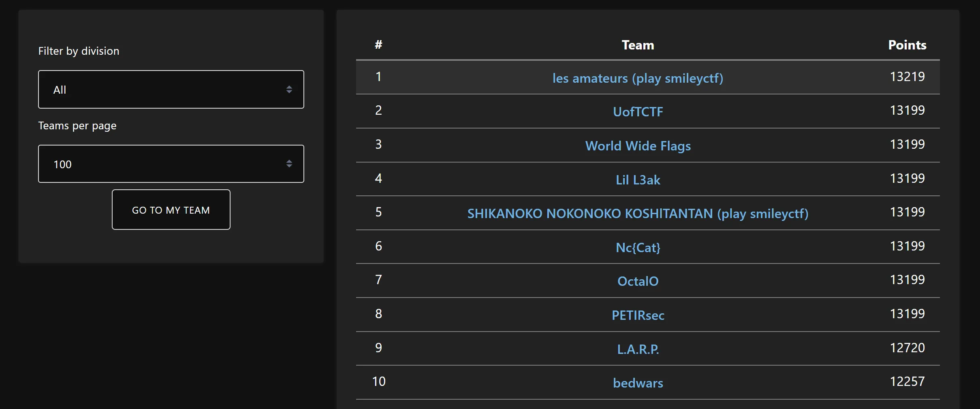Go to the L.A.R.P. team page
Viewport: 980px width, 409px height.
(638, 349)
